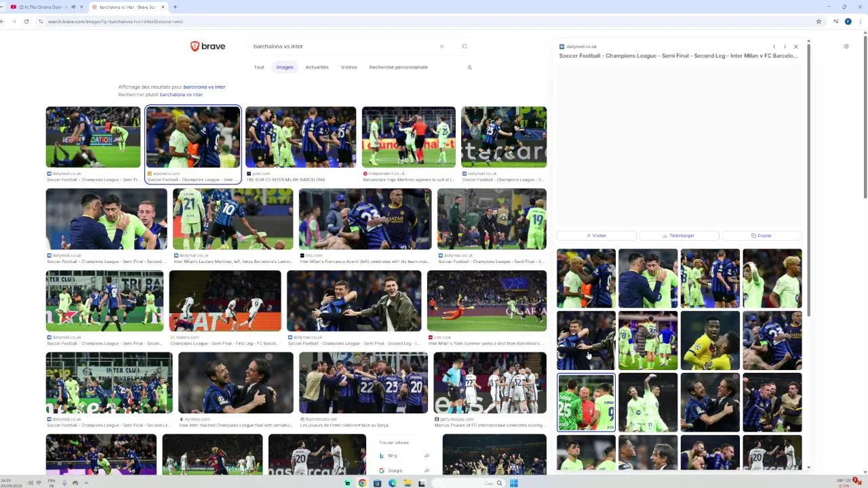Share the Bing alternative search entry
The height and width of the screenshot is (488, 868).
coord(427,455)
